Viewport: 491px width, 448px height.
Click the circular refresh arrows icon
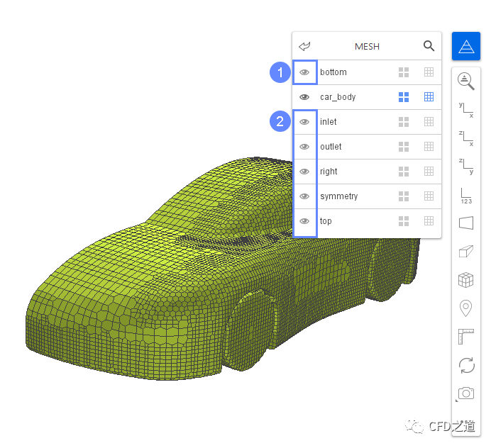pyautogui.click(x=466, y=365)
